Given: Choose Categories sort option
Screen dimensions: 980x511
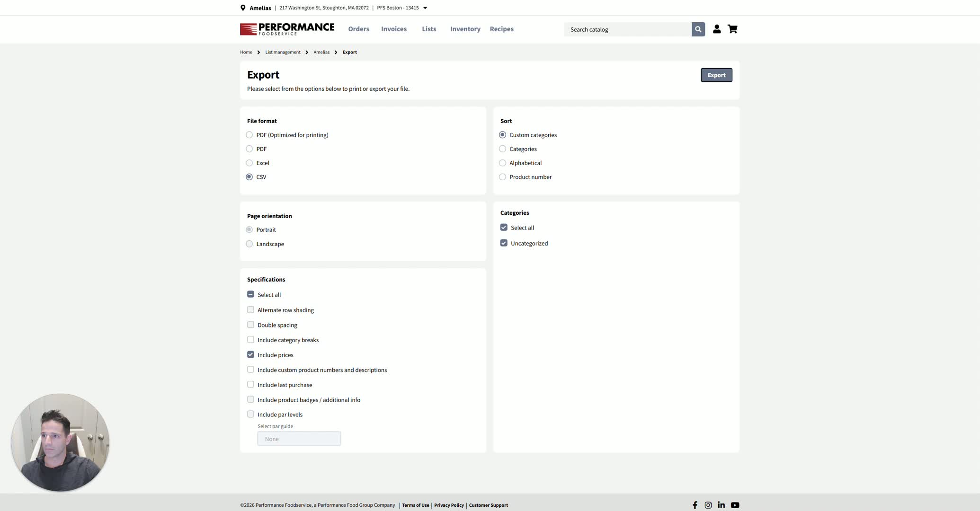Looking at the screenshot, I should pyautogui.click(x=502, y=149).
